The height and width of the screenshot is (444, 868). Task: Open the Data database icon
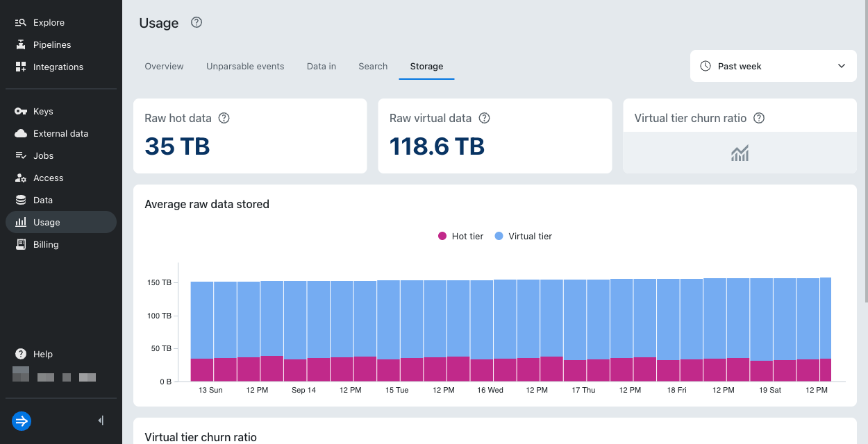coord(21,200)
